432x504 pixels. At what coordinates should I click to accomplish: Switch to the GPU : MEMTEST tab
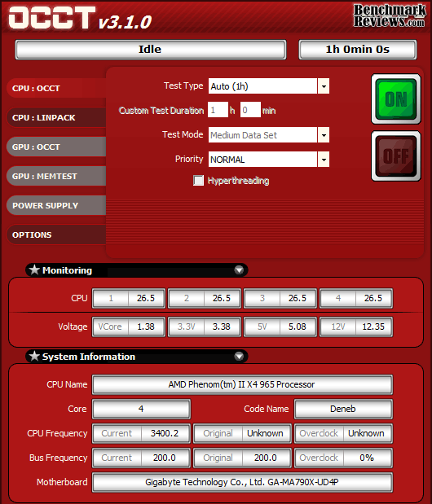coord(56,176)
